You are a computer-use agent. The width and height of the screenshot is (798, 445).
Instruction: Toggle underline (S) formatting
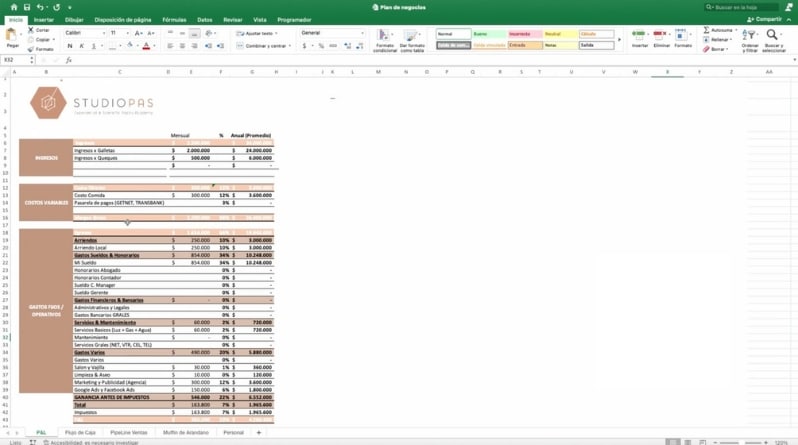(93, 46)
